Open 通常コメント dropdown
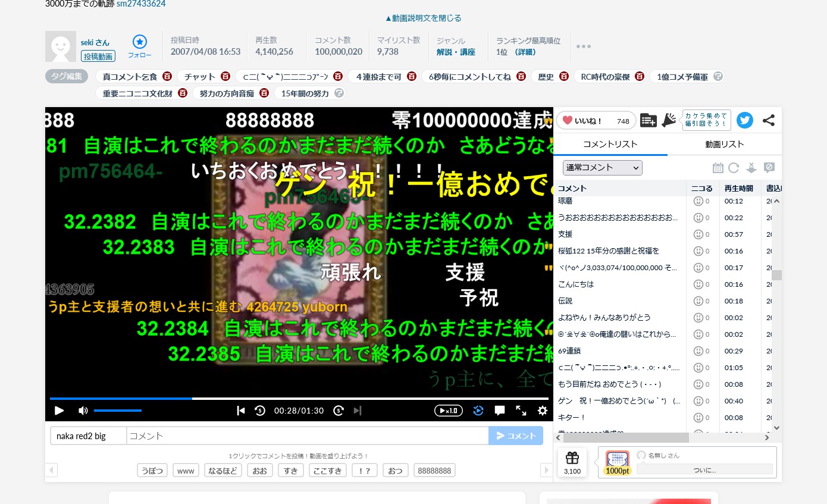Image resolution: width=827 pixels, height=504 pixels. (602, 168)
